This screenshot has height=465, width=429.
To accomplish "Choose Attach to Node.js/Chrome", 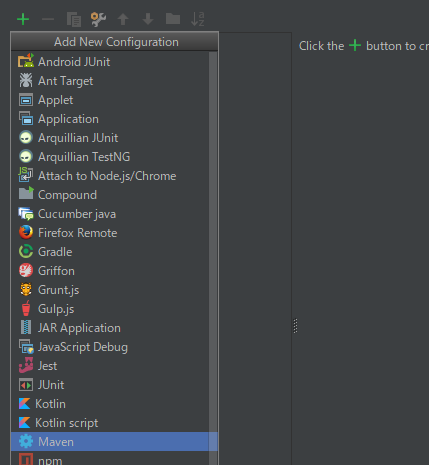I will [110, 176].
